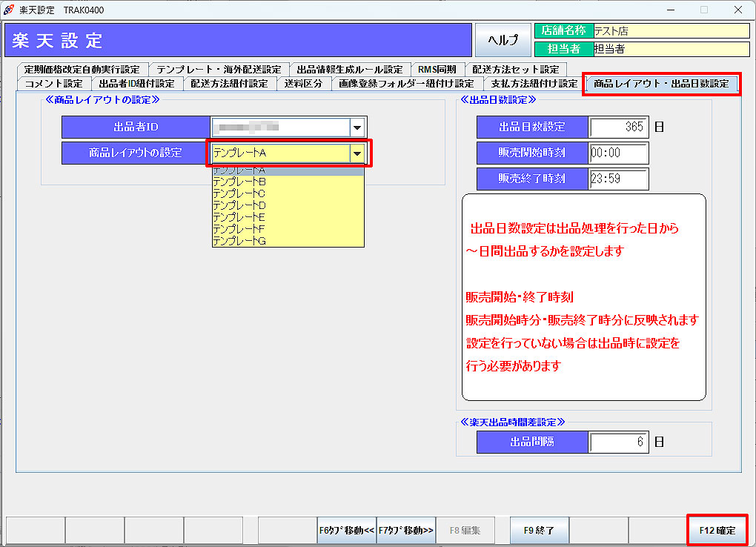756x547 pixels.
Task: Click the 販売終了時刻 time field
Action: click(618, 179)
